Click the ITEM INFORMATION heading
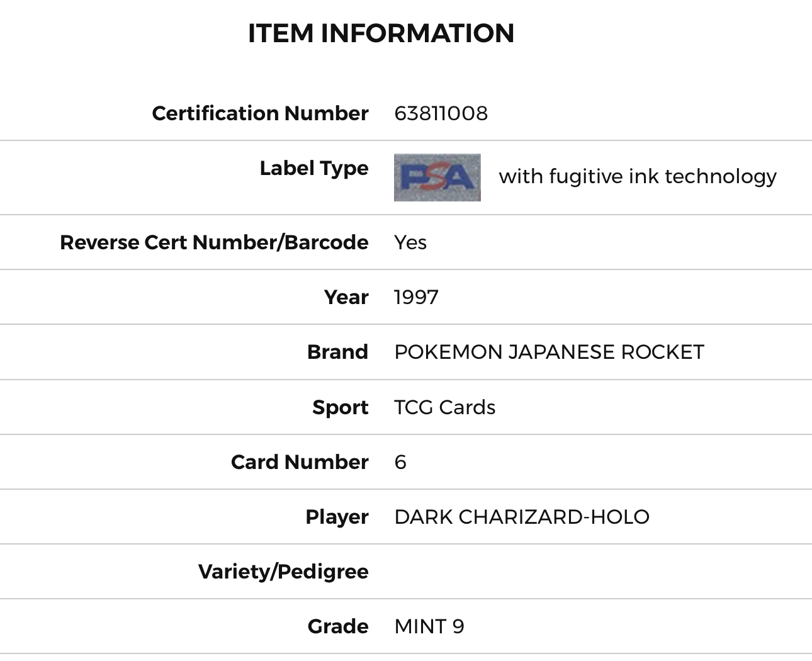Viewport: 812px width, 661px height. coord(381,33)
